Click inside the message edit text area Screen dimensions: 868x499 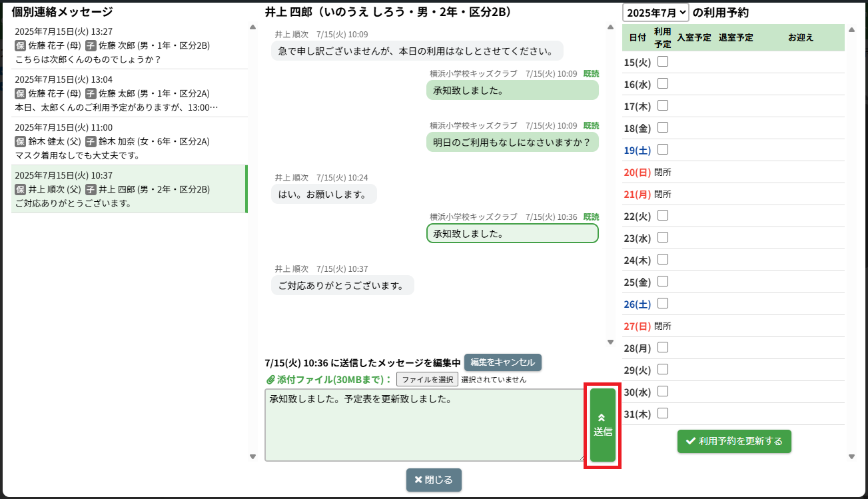point(424,425)
